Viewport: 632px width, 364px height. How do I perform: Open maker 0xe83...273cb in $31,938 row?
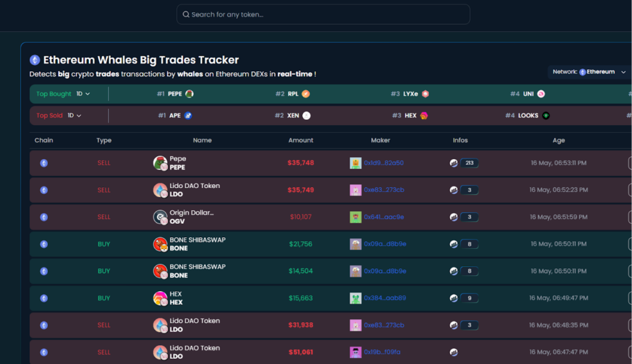tap(384, 325)
